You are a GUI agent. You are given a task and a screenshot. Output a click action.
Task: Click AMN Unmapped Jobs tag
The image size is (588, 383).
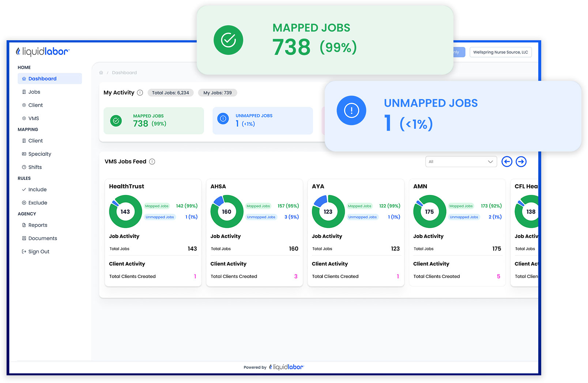pos(464,217)
